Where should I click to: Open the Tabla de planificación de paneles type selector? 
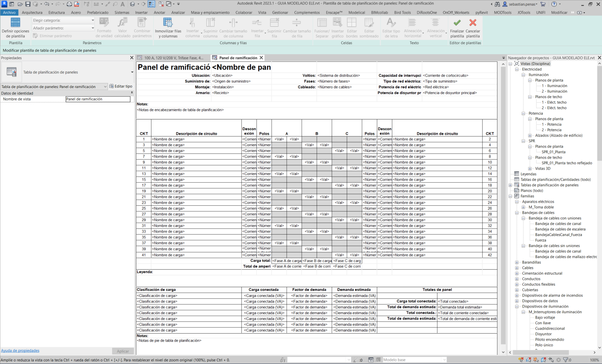click(67, 72)
